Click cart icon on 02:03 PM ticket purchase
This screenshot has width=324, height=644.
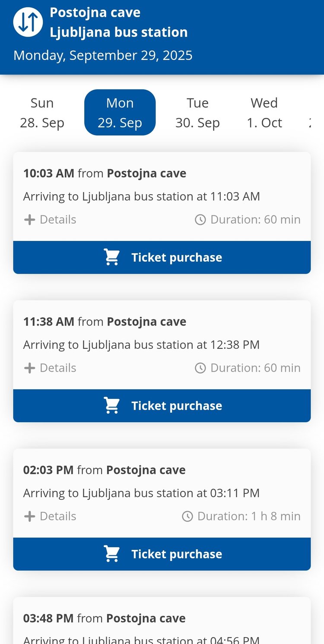(x=112, y=554)
